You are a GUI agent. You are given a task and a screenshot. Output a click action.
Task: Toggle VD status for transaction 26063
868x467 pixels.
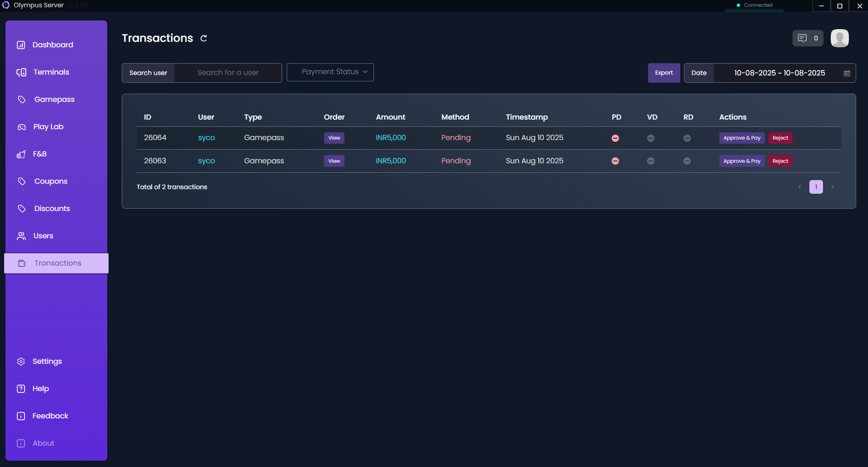tap(651, 161)
